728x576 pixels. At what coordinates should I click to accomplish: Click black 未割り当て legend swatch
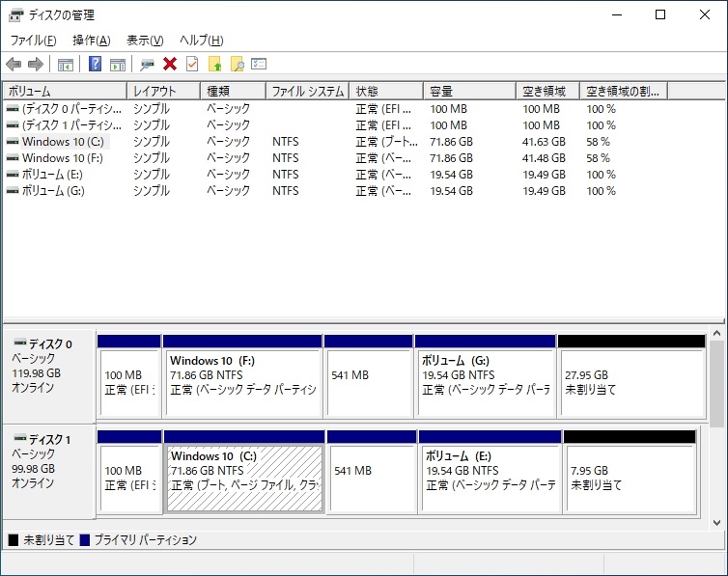tap(14, 540)
